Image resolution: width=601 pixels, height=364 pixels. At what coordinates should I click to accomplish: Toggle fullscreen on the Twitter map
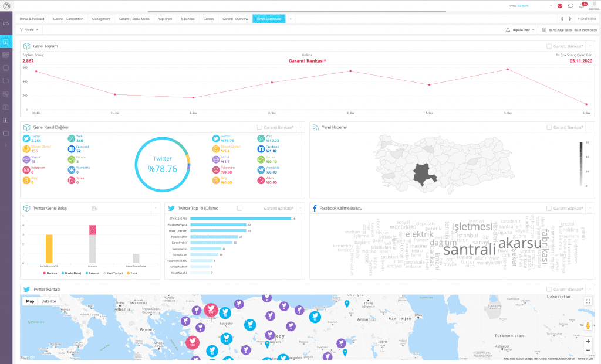click(x=588, y=301)
